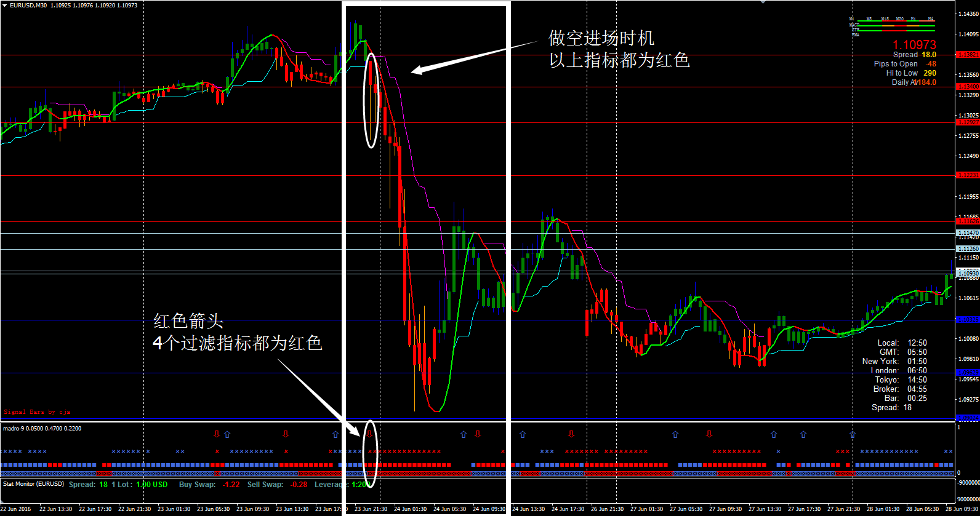Click the red price tag "1.13400"
Screen dimensions: 980x516
coord(968,87)
